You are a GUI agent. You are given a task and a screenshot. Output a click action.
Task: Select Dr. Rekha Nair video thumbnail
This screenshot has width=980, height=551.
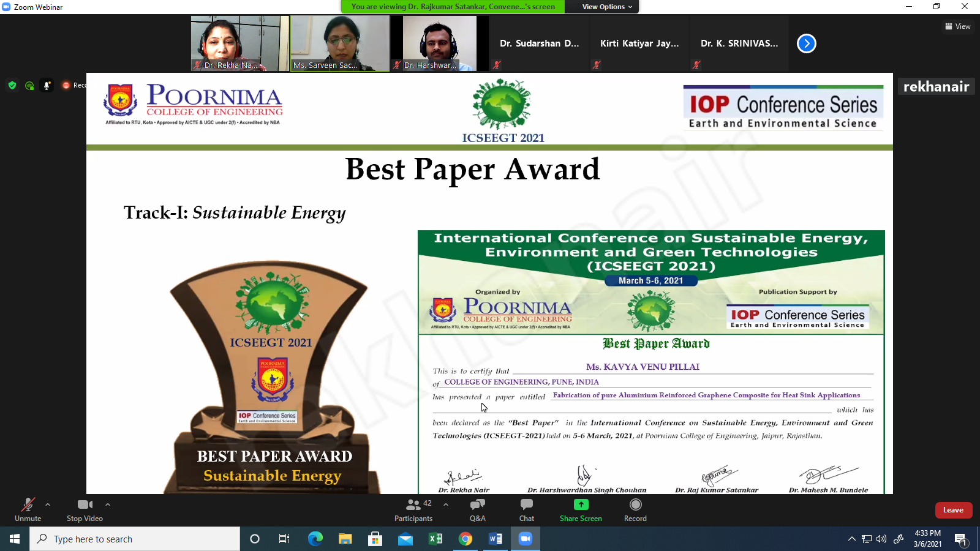[x=239, y=43]
